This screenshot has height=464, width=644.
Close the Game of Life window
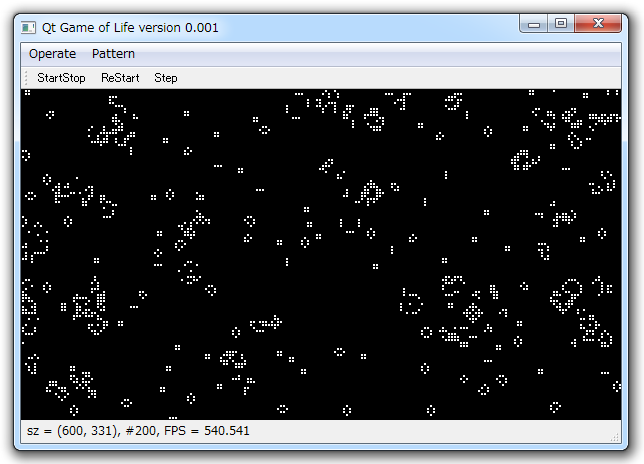(x=598, y=24)
